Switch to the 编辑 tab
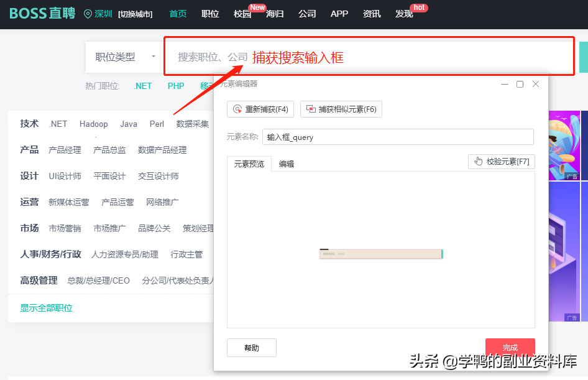The height and width of the screenshot is (380, 588). [287, 164]
